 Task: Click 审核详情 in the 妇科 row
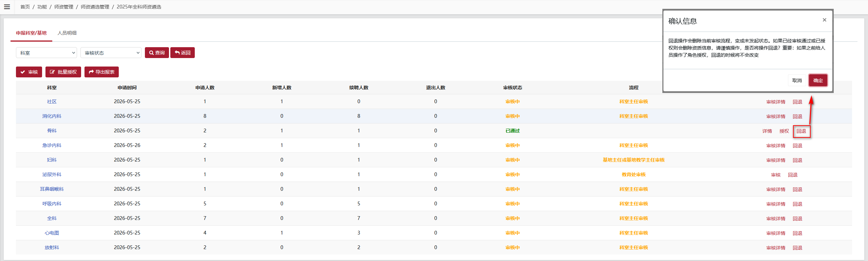coord(776,160)
